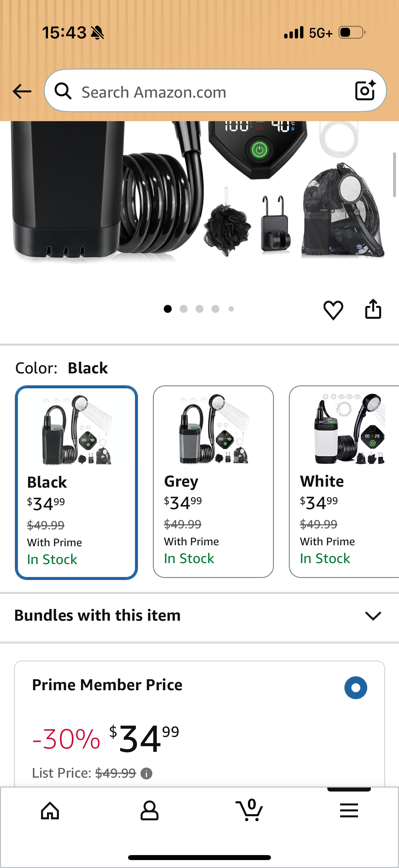Choose the Grey color option
The height and width of the screenshot is (868, 399).
[x=213, y=482]
